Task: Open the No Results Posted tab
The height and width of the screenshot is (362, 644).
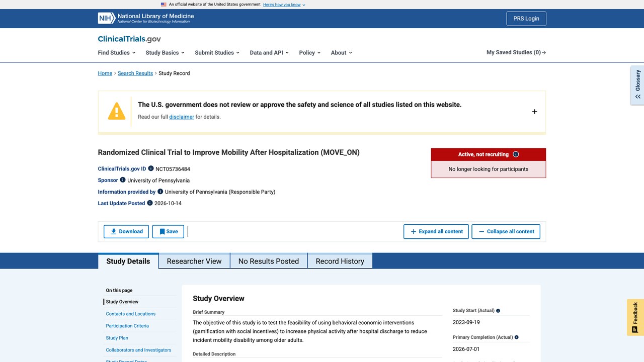Action: tap(269, 261)
